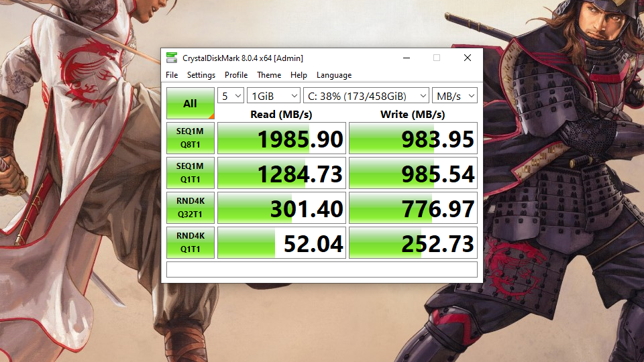The width and height of the screenshot is (644, 362).
Task: Click the CrystalDiskMark 8.0.4 x64 title text
Action: tap(243, 58)
